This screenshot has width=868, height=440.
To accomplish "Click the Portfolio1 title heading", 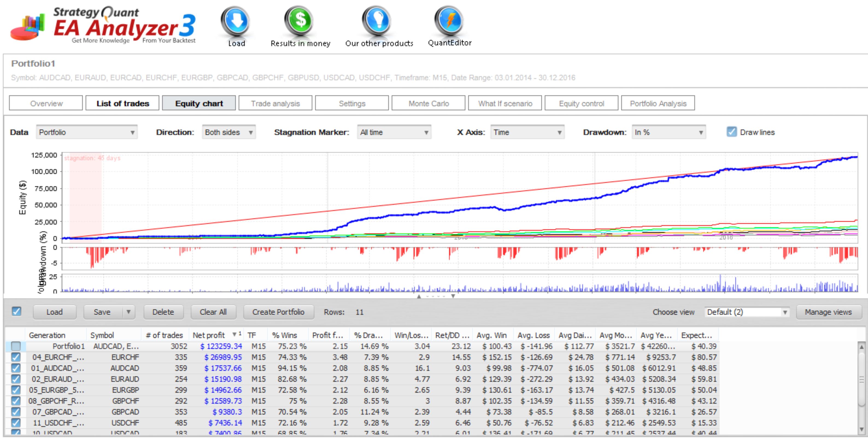I will click(x=33, y=63).
